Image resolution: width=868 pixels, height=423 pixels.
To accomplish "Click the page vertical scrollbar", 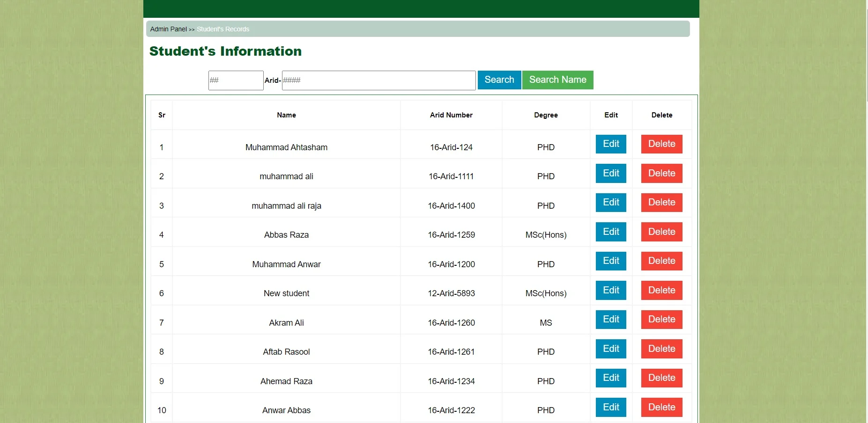I will [x=866, y=51].
